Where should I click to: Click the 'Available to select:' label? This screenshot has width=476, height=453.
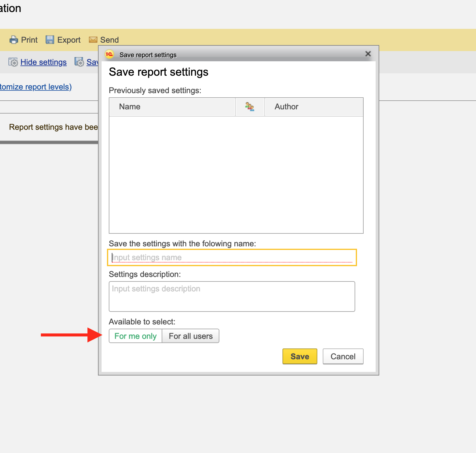[x=142, y=322]
